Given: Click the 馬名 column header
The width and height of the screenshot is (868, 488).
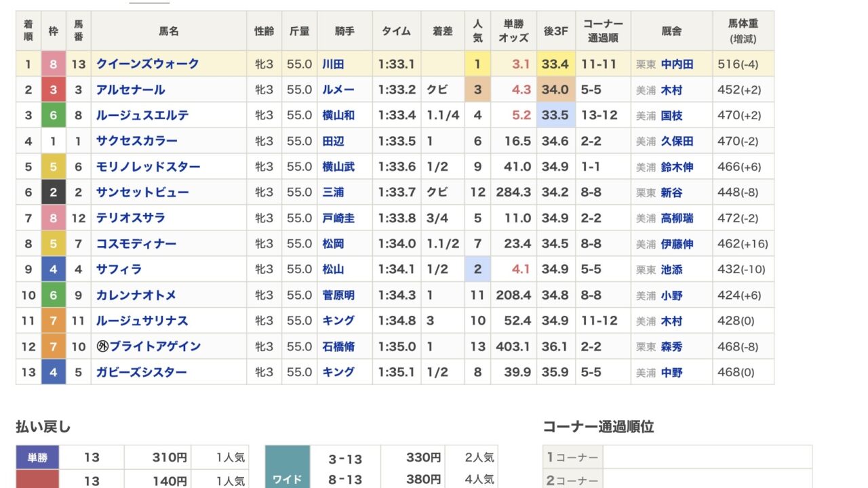Looking at the screenshot, I should coord(168,30).
